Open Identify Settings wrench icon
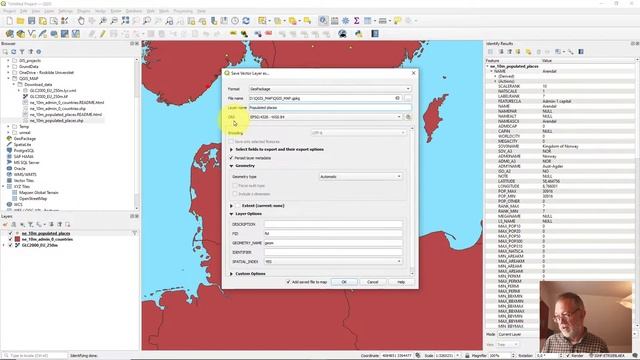The height and width of the screenshot is (360, 640). [x=571, y=52]
